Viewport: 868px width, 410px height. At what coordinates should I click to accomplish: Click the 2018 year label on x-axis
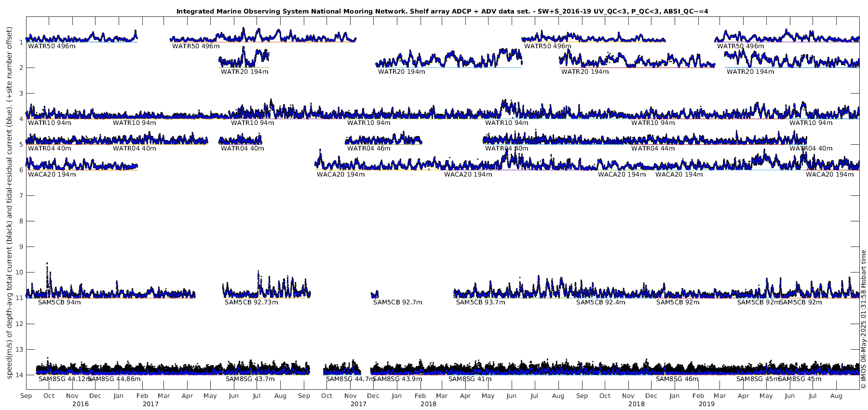pyautogui.click(x=428, y=404)
